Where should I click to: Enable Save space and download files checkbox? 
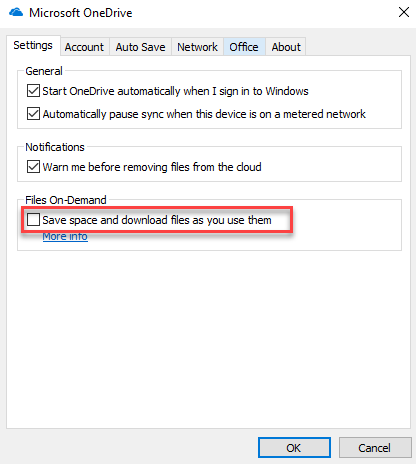[x=33, y=220]
